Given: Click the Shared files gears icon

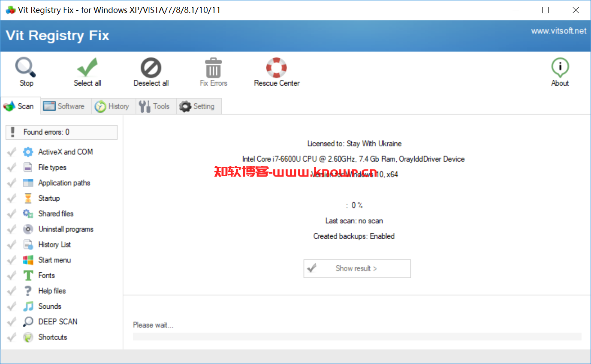Looking at the screenshot, I should tap(28, 214).
